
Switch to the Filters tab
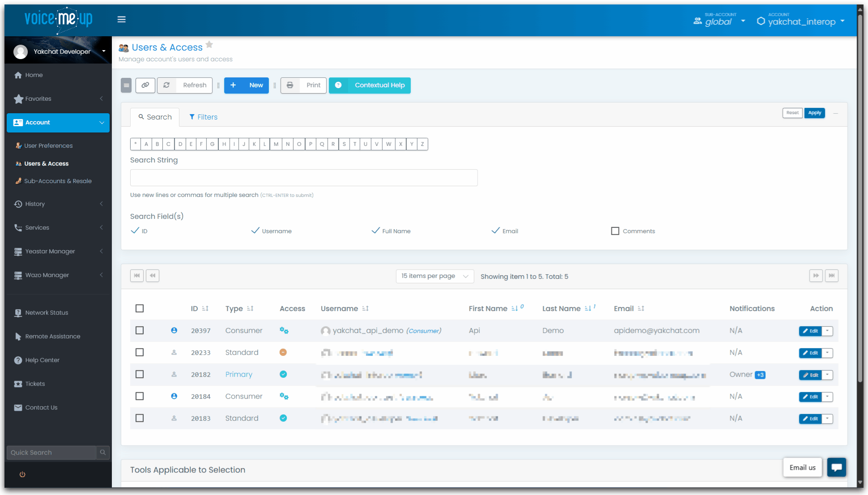pos(203,117)
